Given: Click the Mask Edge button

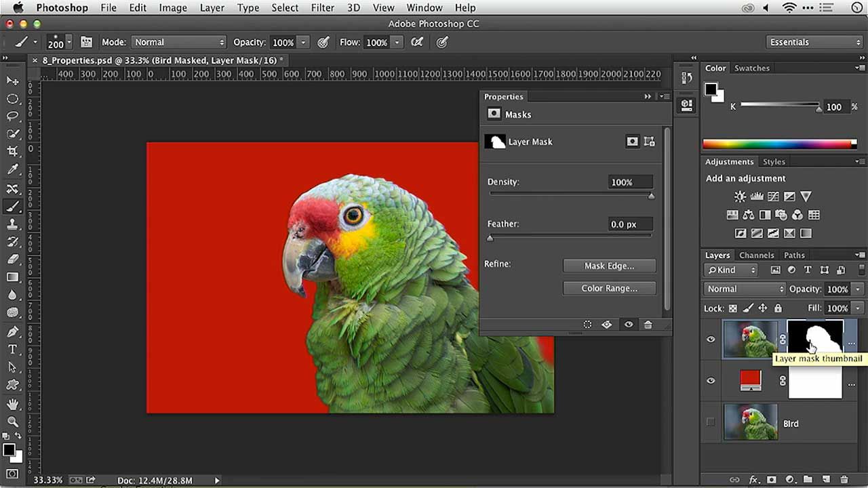Looking at the screenshot, I should click(609, 266).
